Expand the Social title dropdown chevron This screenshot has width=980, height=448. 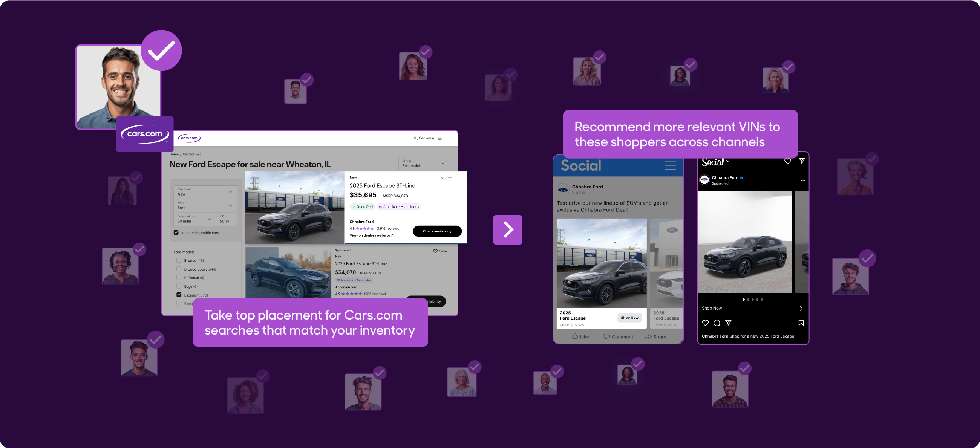[728, 161]
